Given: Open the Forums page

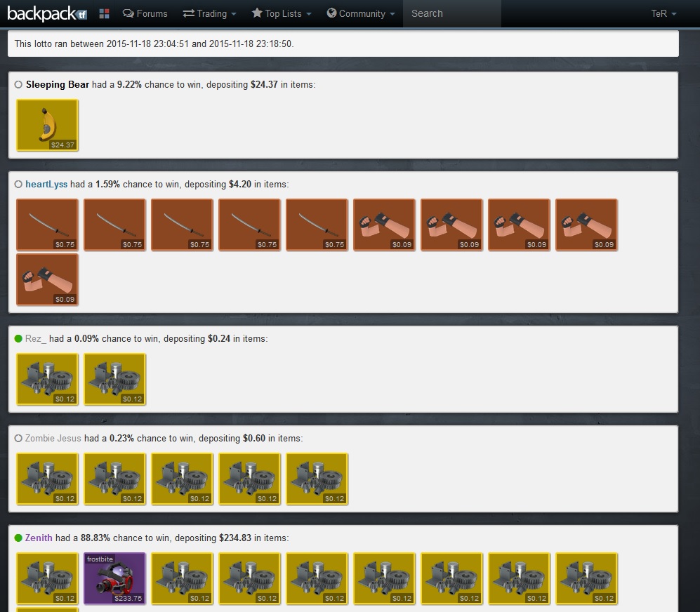Looking at the screenshot, I should point(145,13).
